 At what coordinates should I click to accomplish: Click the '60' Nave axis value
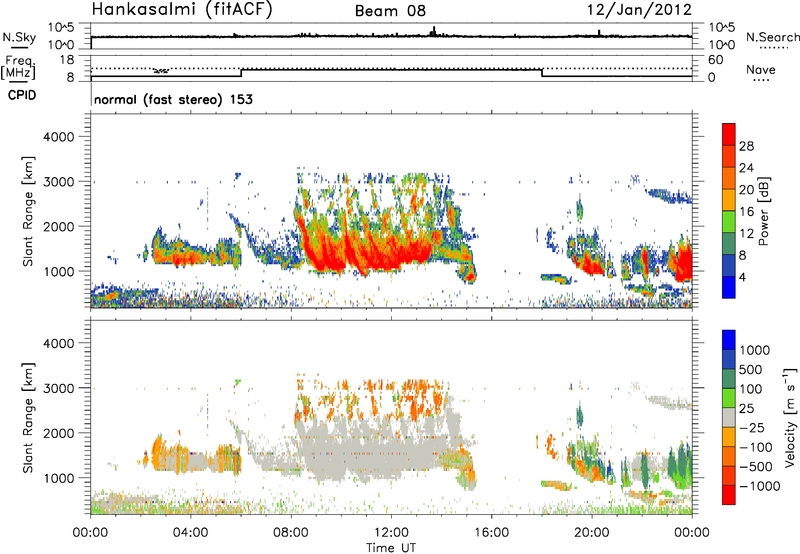click(715, 60)
